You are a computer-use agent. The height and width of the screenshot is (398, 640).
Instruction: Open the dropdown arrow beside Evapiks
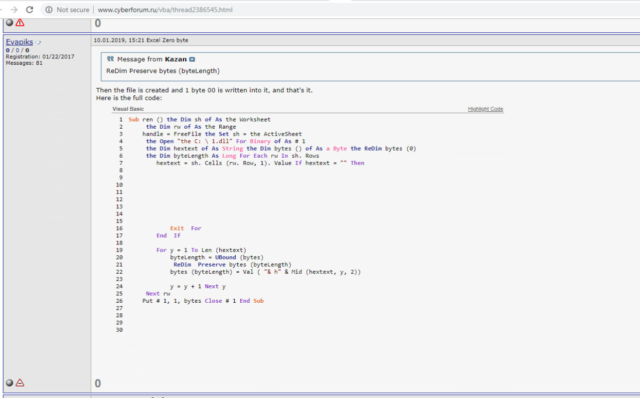pyautogui.click(x=38, y=42)
